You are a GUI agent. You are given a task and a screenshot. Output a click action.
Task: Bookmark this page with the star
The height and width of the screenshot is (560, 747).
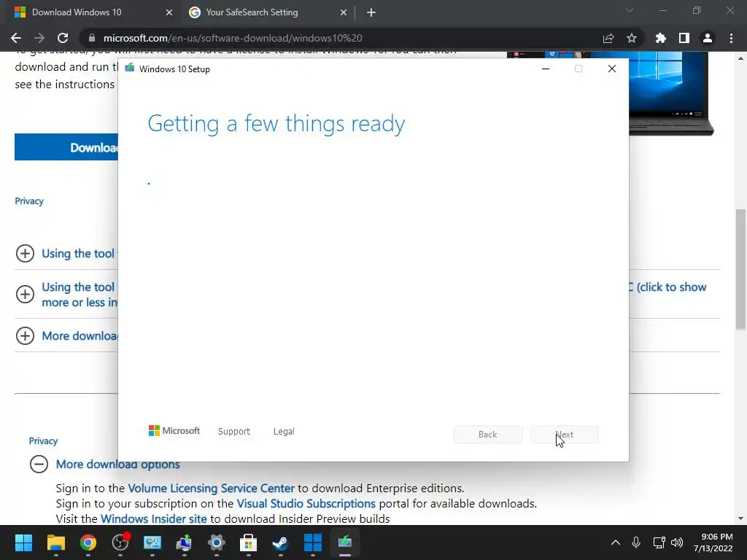pos(632,38)
